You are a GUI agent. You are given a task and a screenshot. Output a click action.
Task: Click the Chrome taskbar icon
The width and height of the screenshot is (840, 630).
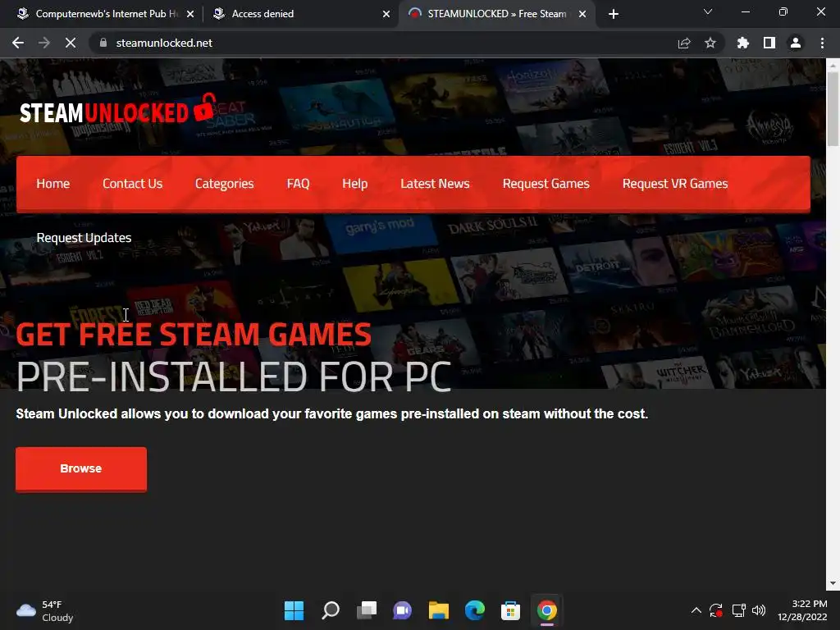click(547, 610)
